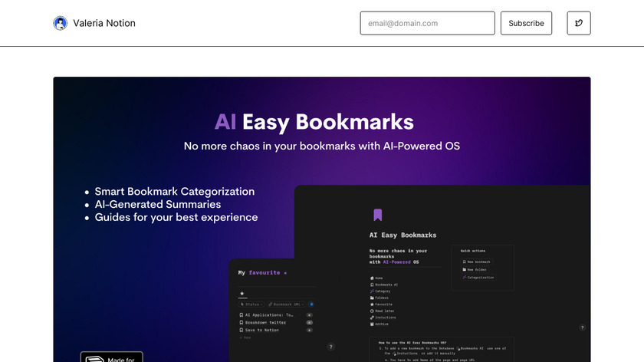Open the Bookmark URL filter dropdown chip
The image size is (644, 362).
(x=286, y=304)
